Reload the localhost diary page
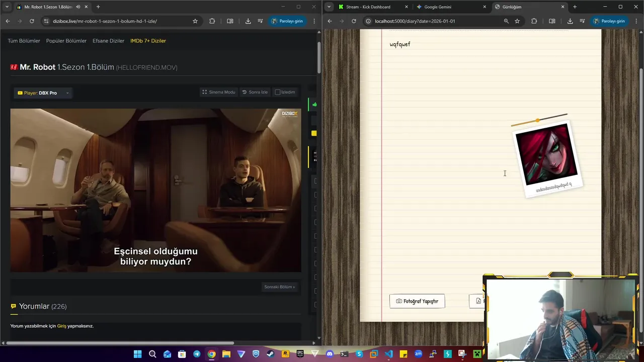Image resolution: width=644 pixels, height=362 pixels. (x=354, y=21)
